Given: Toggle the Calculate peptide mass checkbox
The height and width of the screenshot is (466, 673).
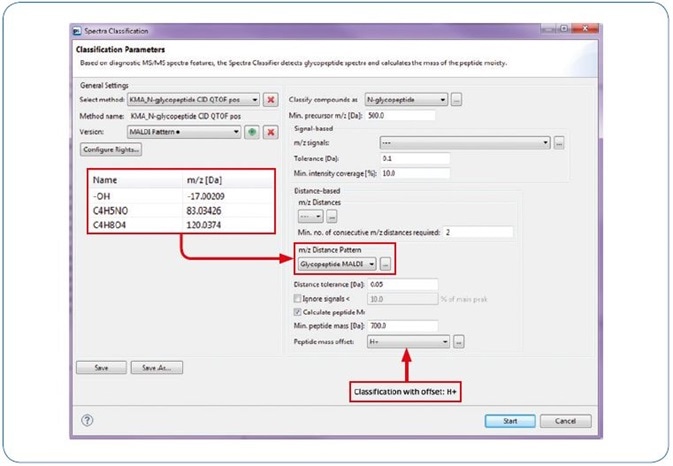Looking at the screenshot, I should click(296, 311).
